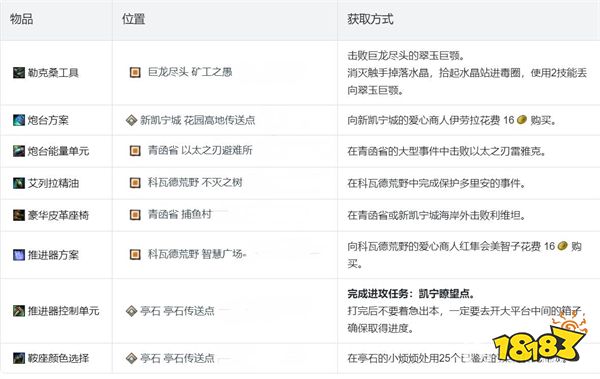Click the location text 科瓦德荒野 智慧广场
600x379 pixels.
click(196, 254)
